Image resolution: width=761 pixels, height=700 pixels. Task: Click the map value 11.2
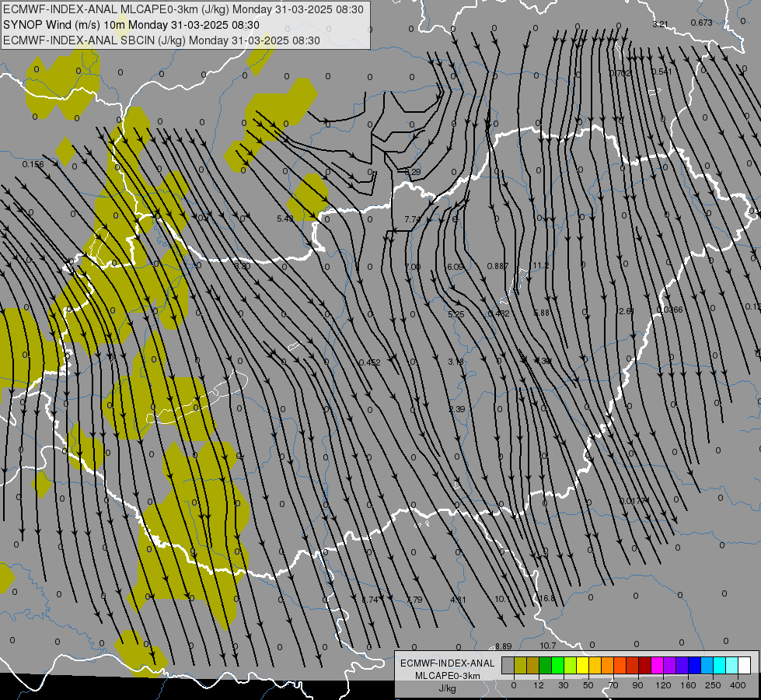tap(541, 265)
